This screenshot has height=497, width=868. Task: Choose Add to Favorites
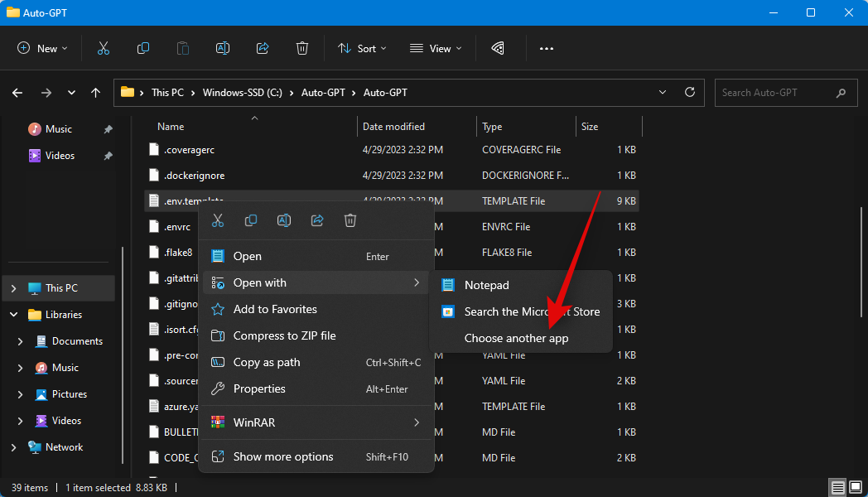coord(316,309)
